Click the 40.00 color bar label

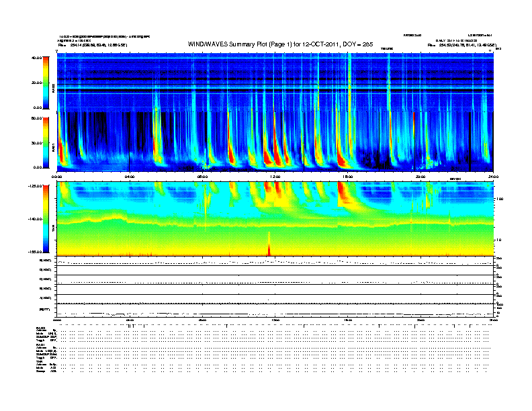(36, 58)
